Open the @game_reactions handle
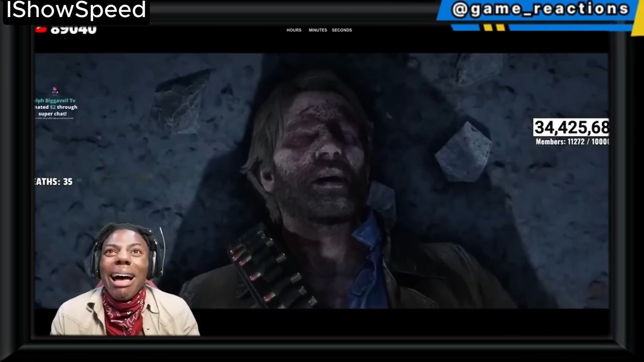644x362 pixels. click(540, 9)
